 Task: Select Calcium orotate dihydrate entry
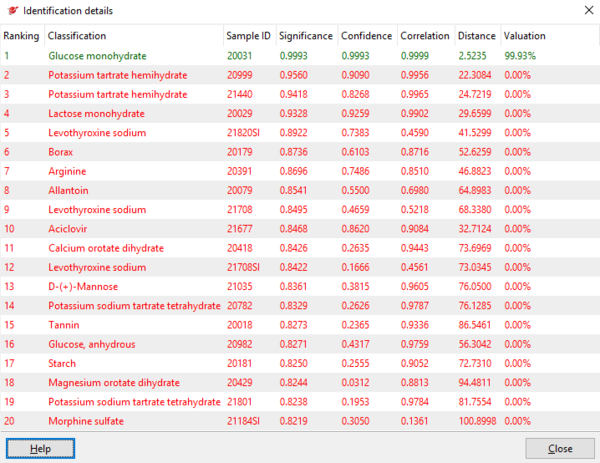point(300,248)
